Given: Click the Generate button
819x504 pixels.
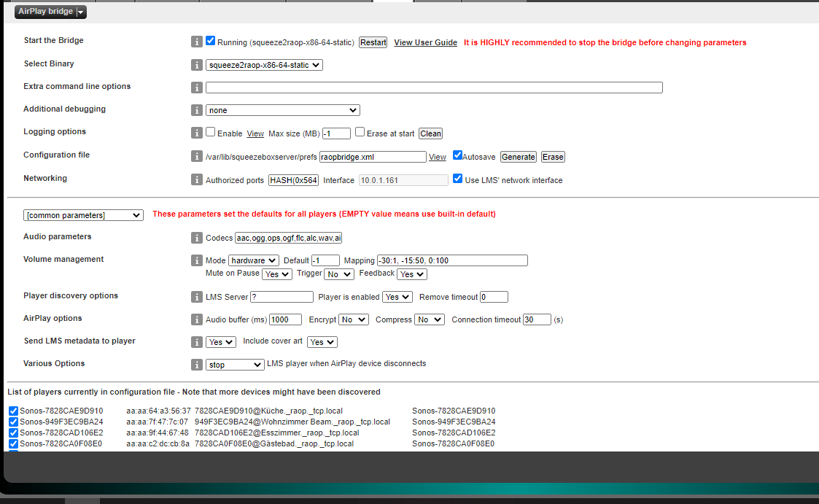Looking at the screenshot, I should tap(518, 157).
